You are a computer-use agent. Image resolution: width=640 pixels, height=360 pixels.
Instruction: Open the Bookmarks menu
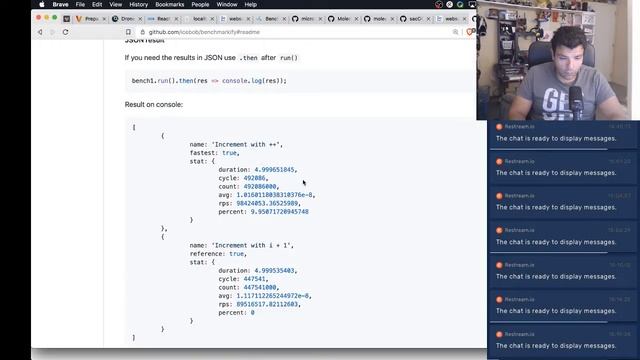click(x=169, y=4)
